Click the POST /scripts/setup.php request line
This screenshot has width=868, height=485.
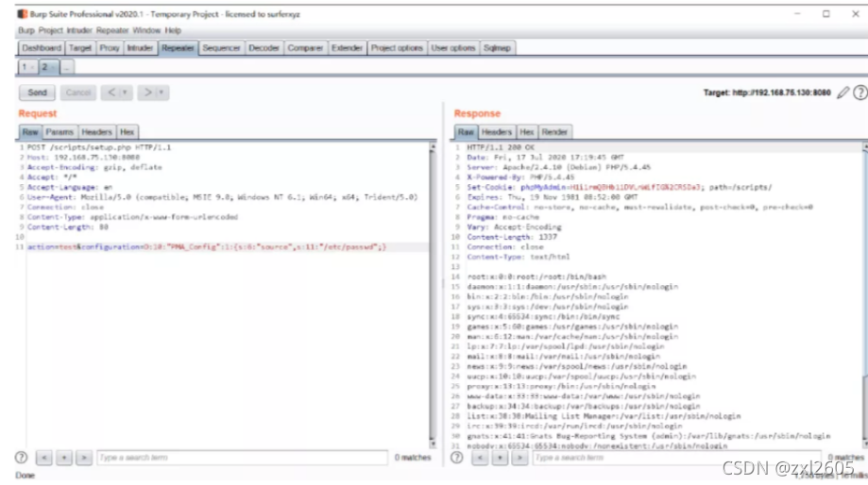[99, 147]
